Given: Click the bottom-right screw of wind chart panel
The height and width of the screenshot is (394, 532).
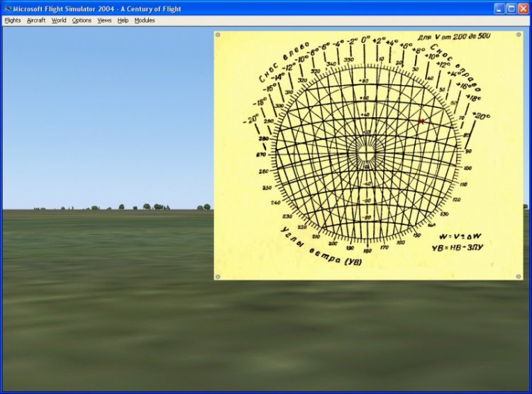Looking at the screenshot, I should coord(519,276).
